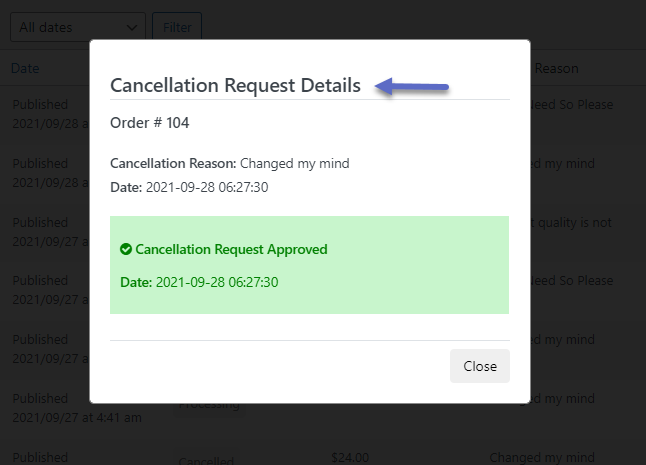The width and height of the screenshot is (646, 465).
Task: Click the All dates dropdown chevron
Action: point(131,28)
